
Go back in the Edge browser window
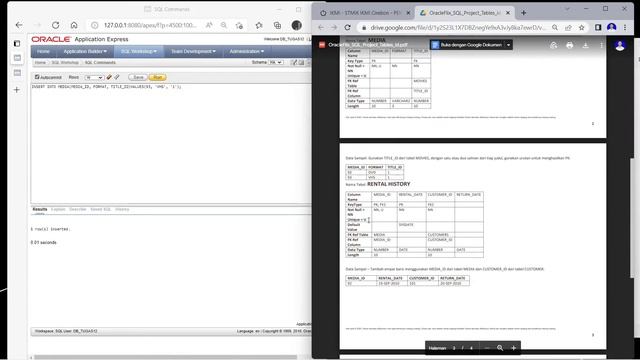pyautogui.click(x=19, y=25)
